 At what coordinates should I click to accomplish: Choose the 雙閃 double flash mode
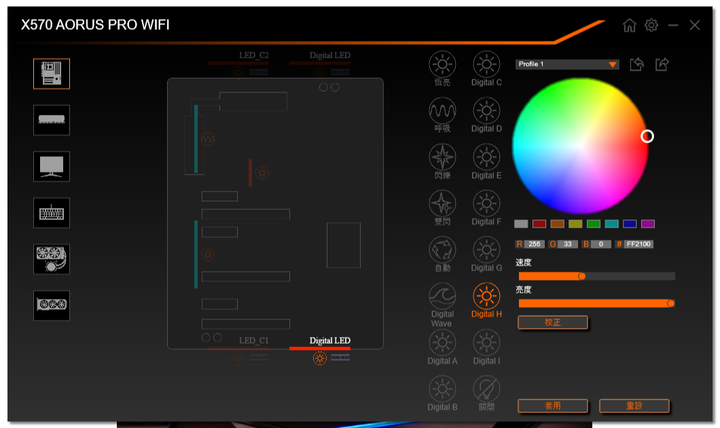pos(442,208)
